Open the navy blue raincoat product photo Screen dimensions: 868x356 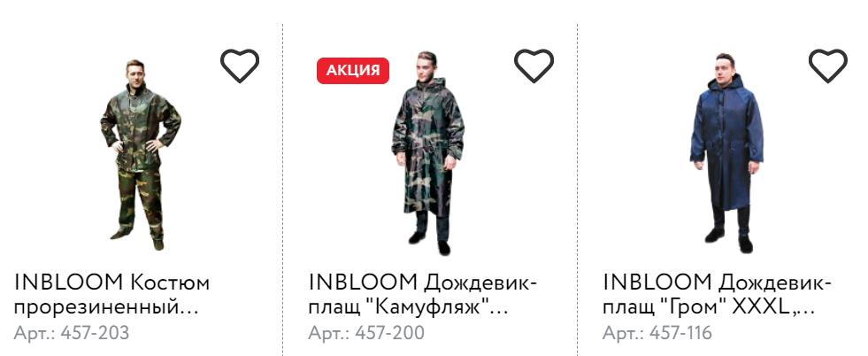pyautogui.click(x=726, y=153)
